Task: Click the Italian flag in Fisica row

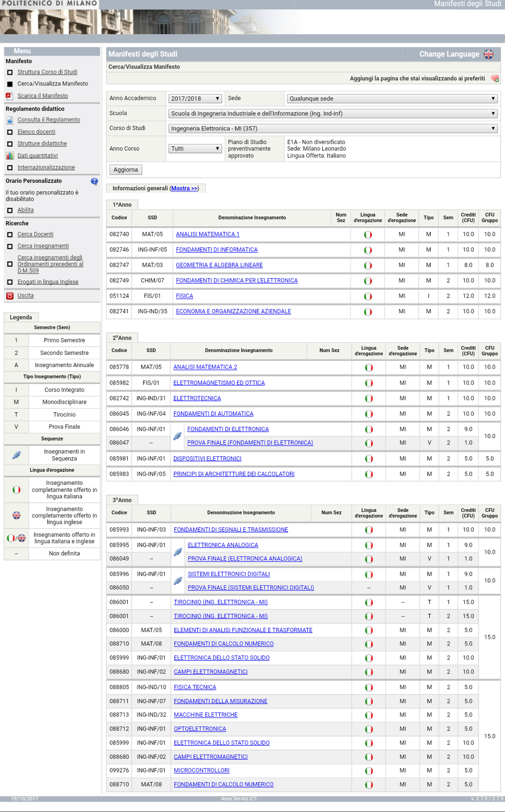Action: click(368, 296)
